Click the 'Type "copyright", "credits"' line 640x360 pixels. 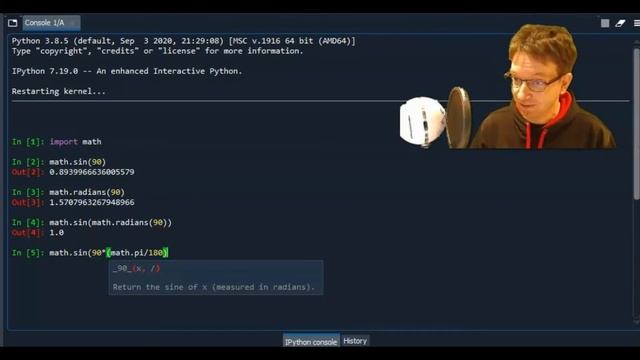coord(158,51)
